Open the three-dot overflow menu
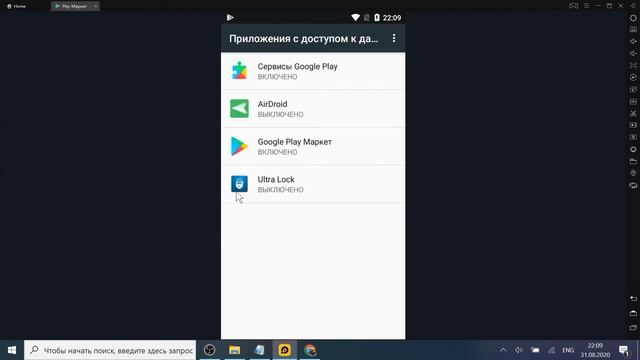This screenshot has height=360, width=640. (393, 38)
